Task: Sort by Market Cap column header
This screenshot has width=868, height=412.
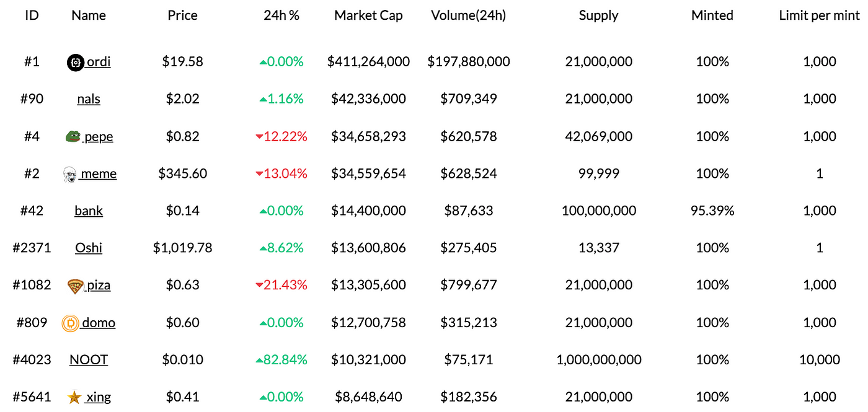Action: coord(368,15)
